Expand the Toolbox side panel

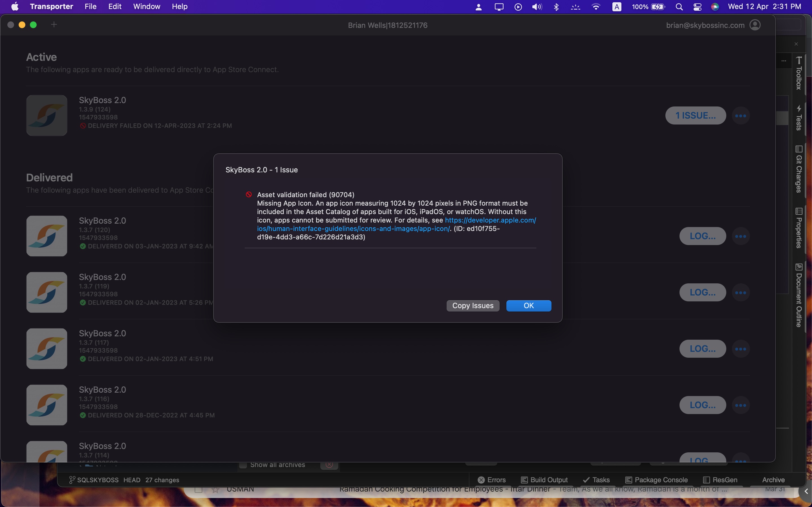(799, 74)
